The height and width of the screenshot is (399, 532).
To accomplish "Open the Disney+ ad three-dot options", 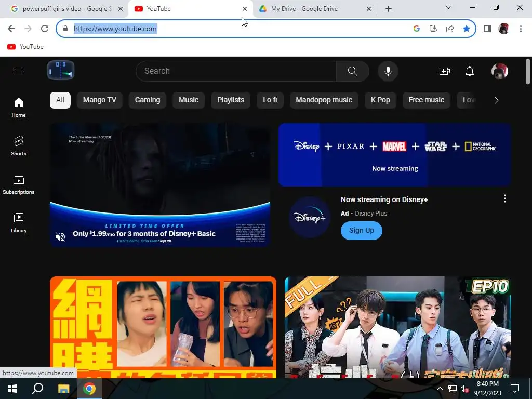I will [505, 198].
